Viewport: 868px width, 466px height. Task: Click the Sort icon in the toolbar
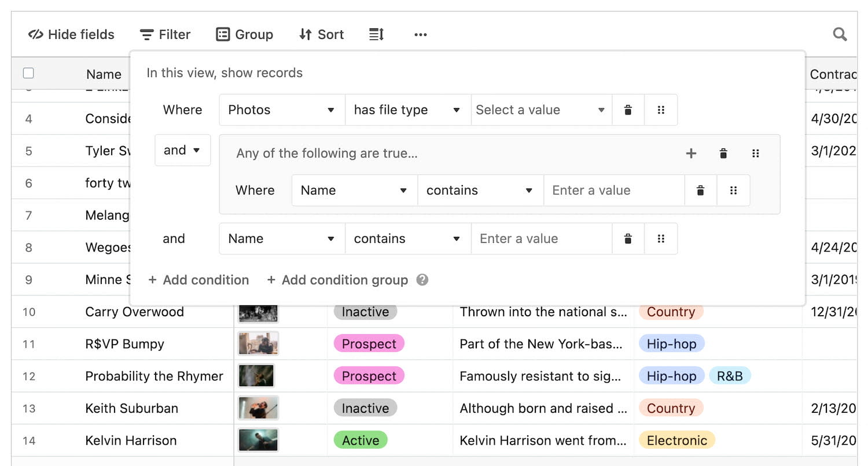(x=305, y=34)
